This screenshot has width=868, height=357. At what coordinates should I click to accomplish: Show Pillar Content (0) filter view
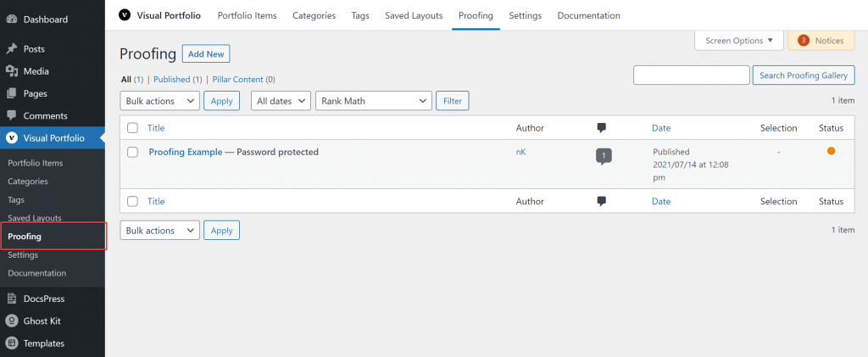[243, 80]
